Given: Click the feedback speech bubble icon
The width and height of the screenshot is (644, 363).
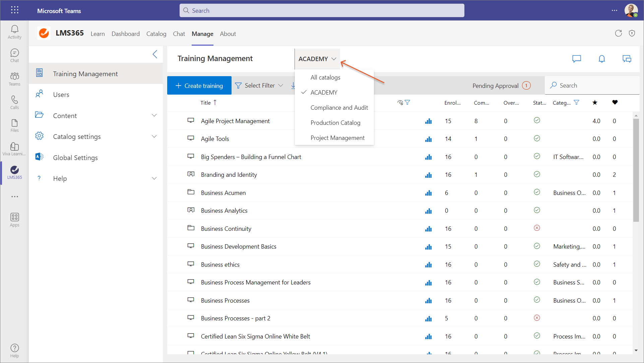Looking at the screenshot, I should [x=576, y=59].
